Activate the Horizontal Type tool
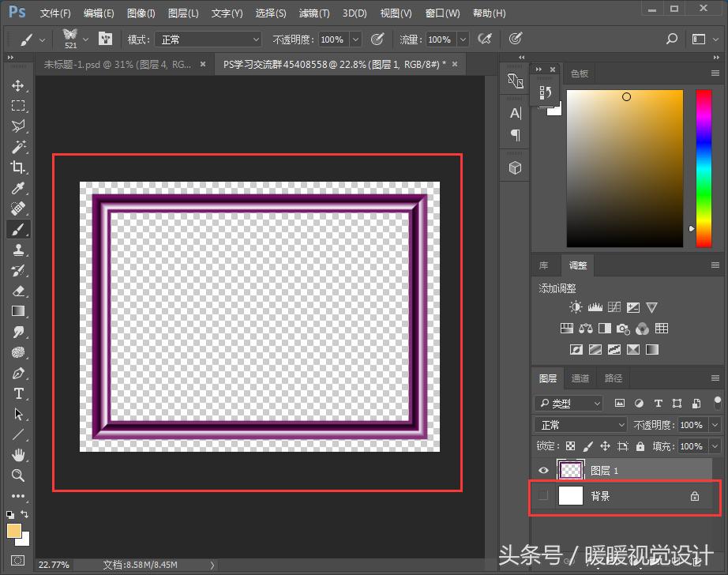This screenshot has height=575, width=728. [x=17, y=393]
